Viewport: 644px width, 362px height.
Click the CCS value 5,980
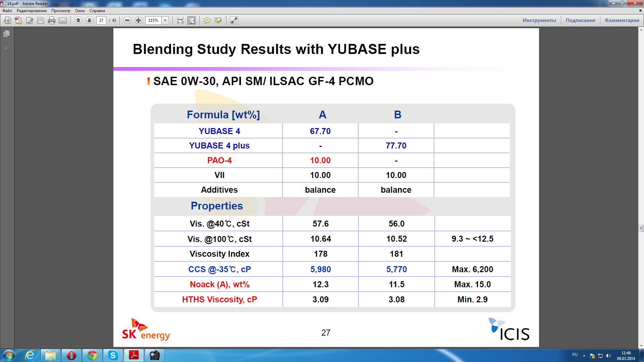321,269
